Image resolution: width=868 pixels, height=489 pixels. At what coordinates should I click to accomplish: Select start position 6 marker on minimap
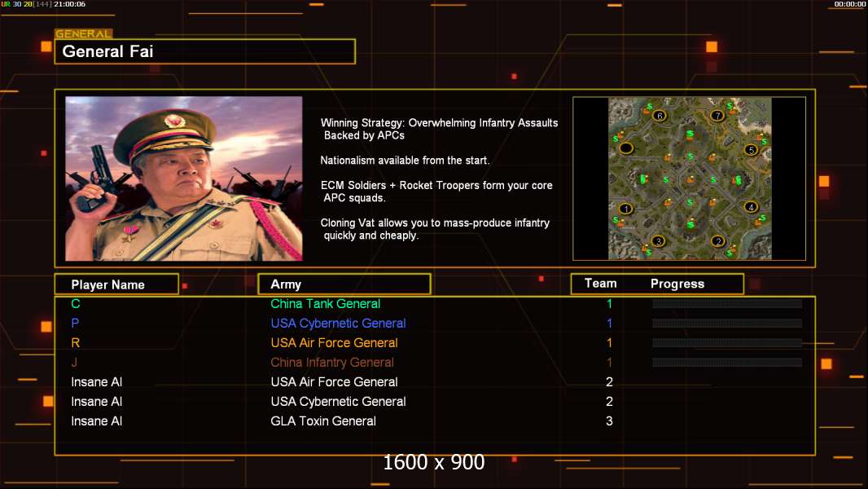pyautogui.click(x=659, y=115)
